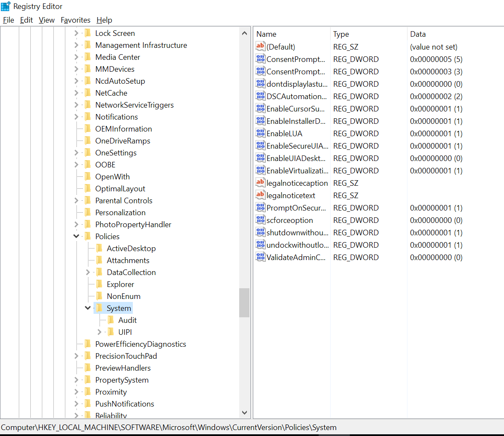Viewport: 504px width, 436px height.
Task: Select the OpenWith key
Action: point(112,177)
